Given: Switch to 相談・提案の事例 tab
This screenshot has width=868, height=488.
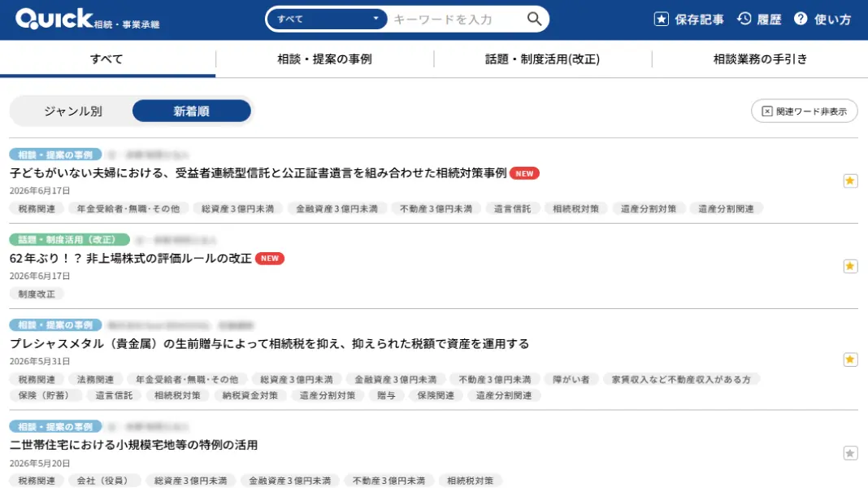Looking at the screenshot, I should [324, 59].
